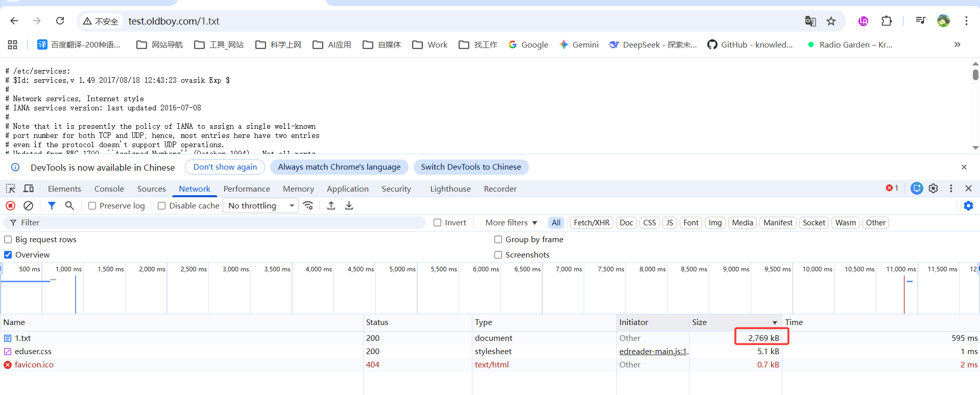
Task: Open the Work bookmarks folder
Action: (430, 45)
